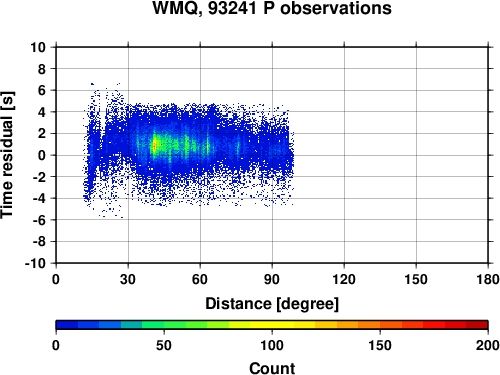Click the x-axis tick label 120
The width and height of the screenshot is (500, 375).
344,279
